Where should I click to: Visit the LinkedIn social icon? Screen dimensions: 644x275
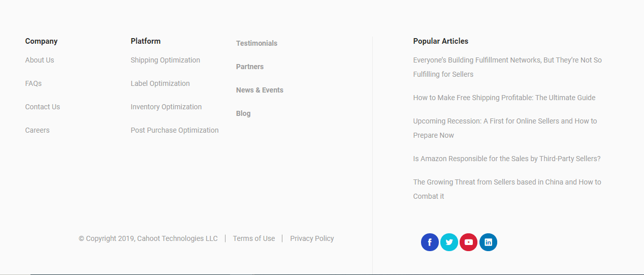pos(488,242)
